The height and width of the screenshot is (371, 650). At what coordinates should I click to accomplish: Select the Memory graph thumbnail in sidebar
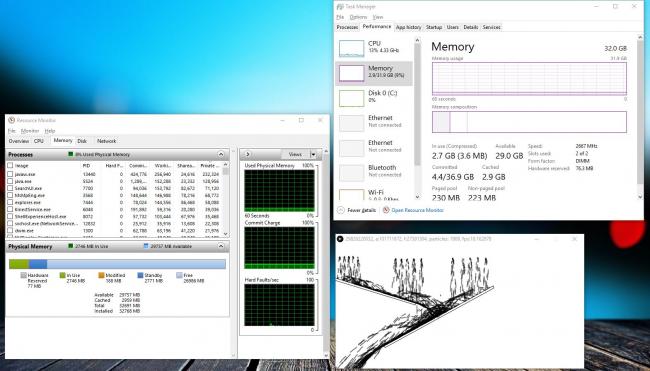(352, 73)
